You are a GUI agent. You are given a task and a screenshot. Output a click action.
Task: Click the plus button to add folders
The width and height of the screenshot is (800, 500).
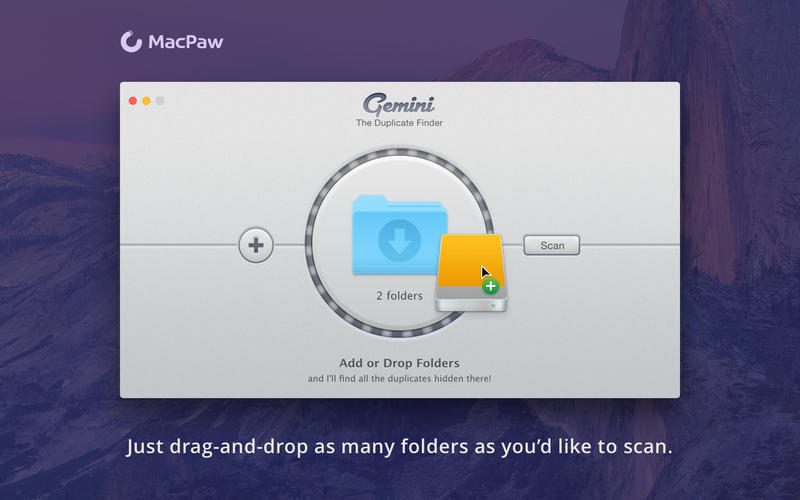point(256,245)
